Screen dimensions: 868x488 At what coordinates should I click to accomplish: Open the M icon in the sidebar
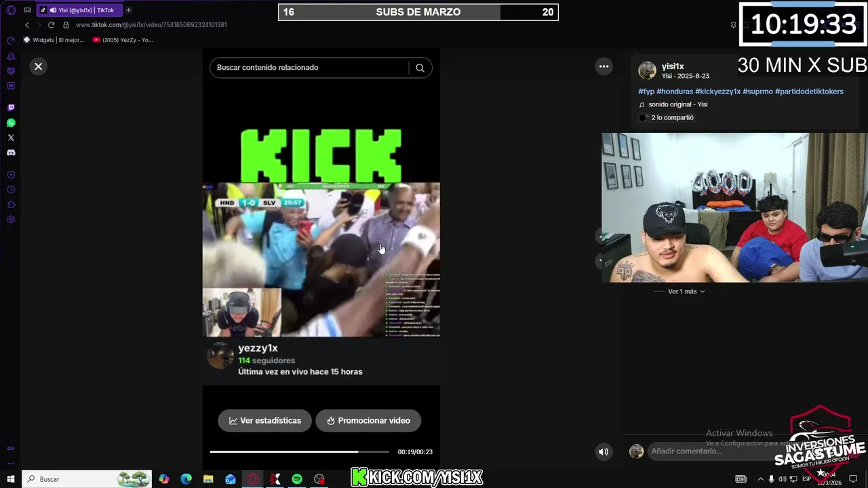pos(11,85)
